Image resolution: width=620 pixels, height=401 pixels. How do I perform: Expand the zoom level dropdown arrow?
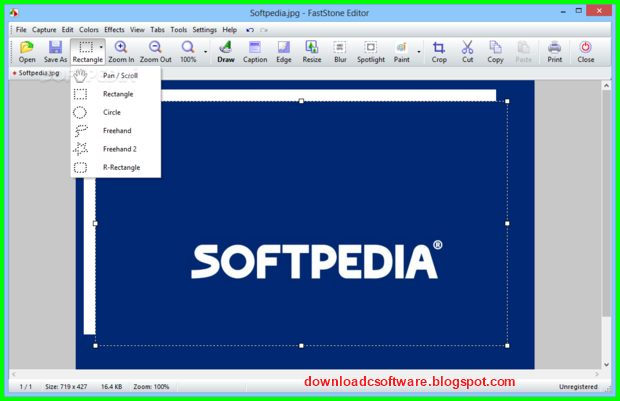click(x=206, y=52)
